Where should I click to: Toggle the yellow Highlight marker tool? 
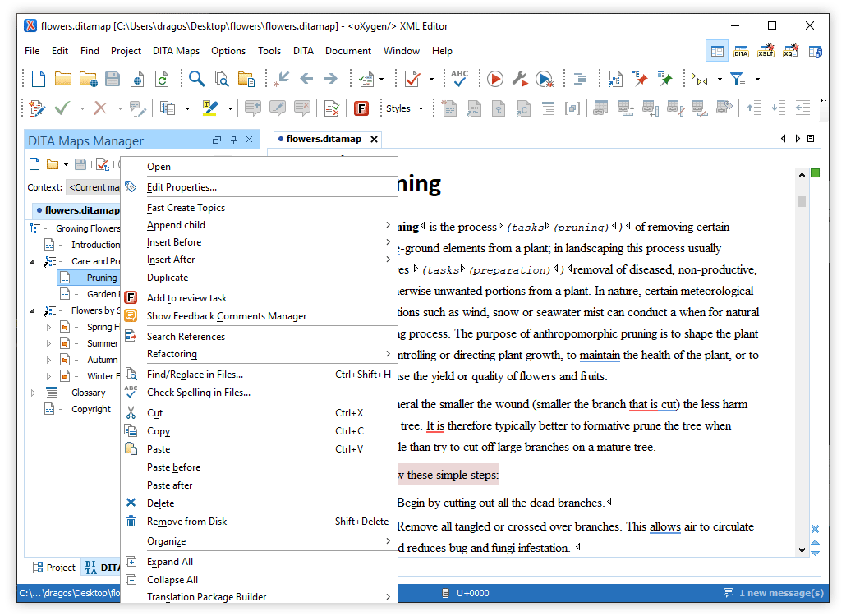click(210, 108)
